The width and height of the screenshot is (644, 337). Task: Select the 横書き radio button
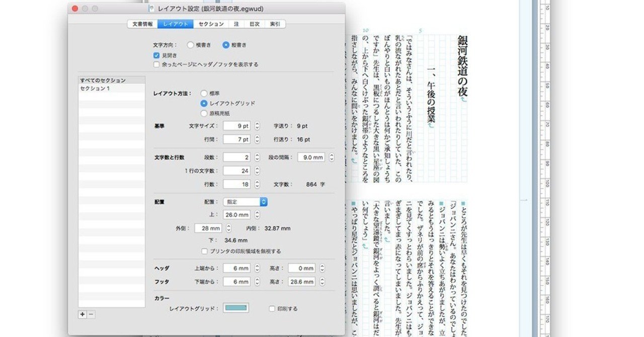190,45
